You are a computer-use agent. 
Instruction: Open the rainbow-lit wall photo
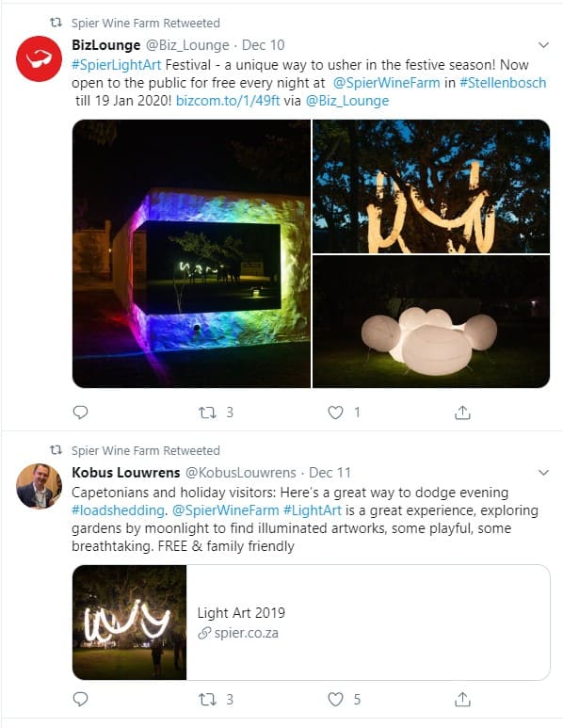(x=191, y=253)
